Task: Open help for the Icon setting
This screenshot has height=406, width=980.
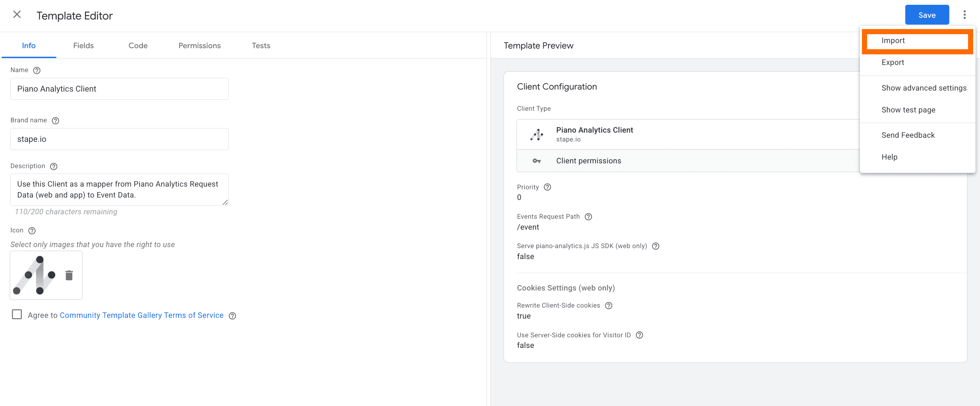Action: coord(32,230)
